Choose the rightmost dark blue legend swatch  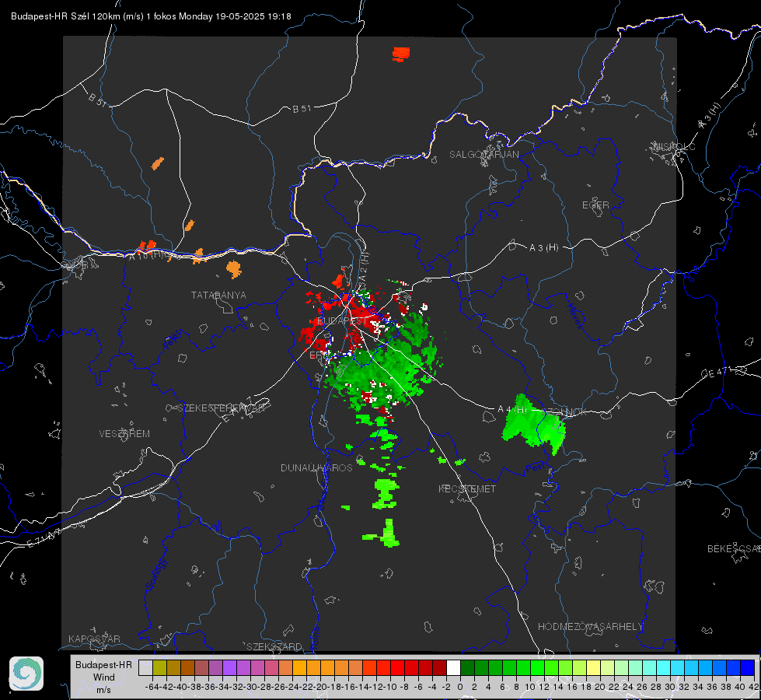click(748, 668)
